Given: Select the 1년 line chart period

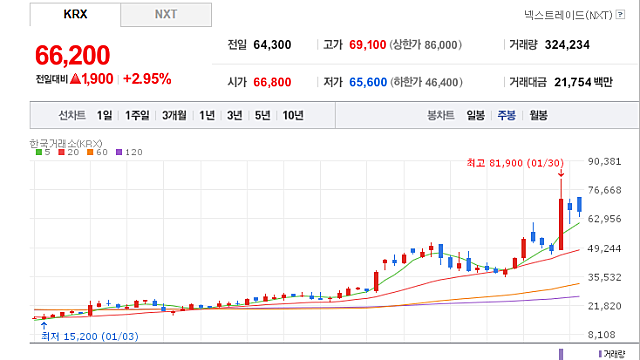Looking at the screenshot, I should [207, 116].
